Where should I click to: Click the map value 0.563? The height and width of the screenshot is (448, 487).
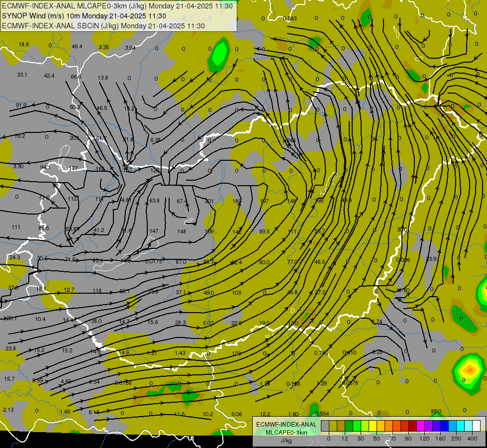290,18
